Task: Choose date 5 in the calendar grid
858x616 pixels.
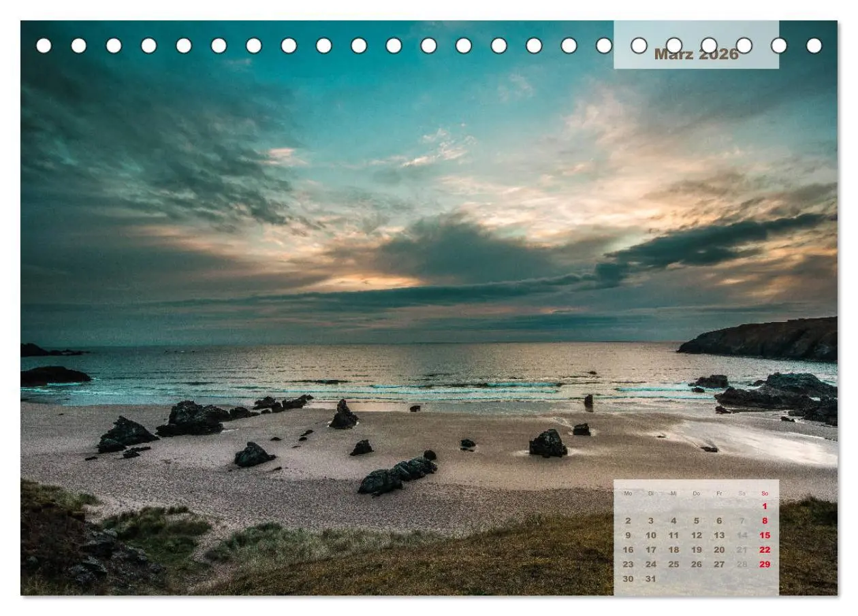Action: tap(696, 521)
